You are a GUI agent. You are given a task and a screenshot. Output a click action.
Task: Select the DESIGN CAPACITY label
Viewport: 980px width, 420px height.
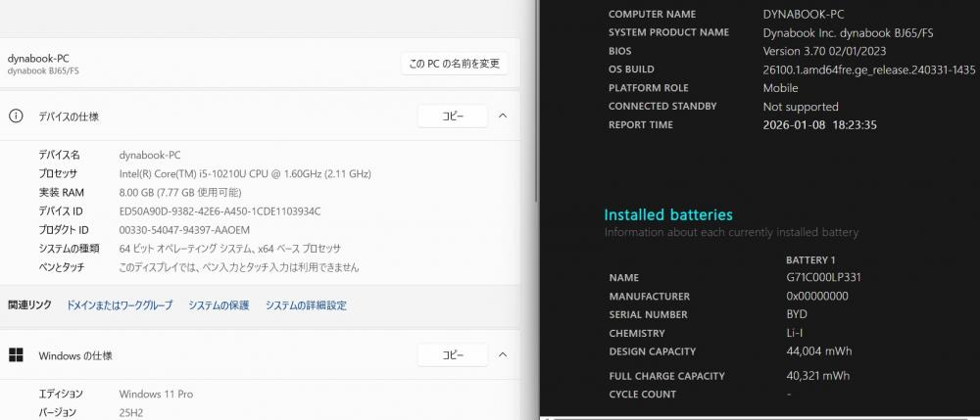653,351
